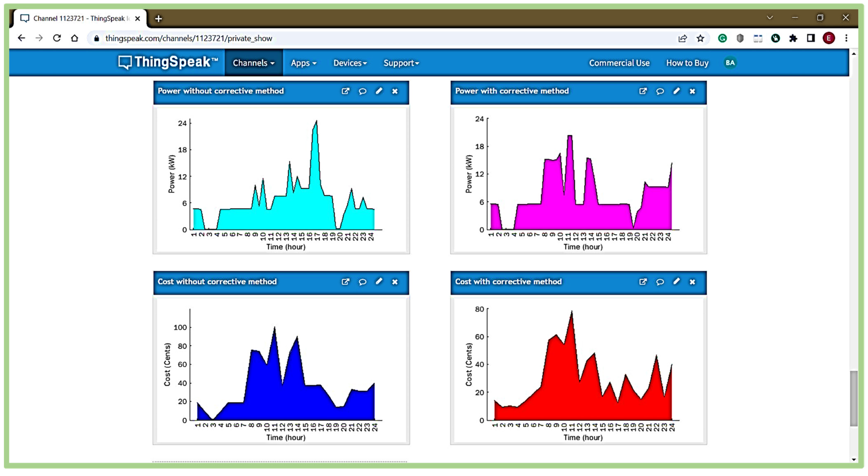Pop out the 'Cost with corrective method' chart
This screenshot has width=868, height=476.
point(643,282)
